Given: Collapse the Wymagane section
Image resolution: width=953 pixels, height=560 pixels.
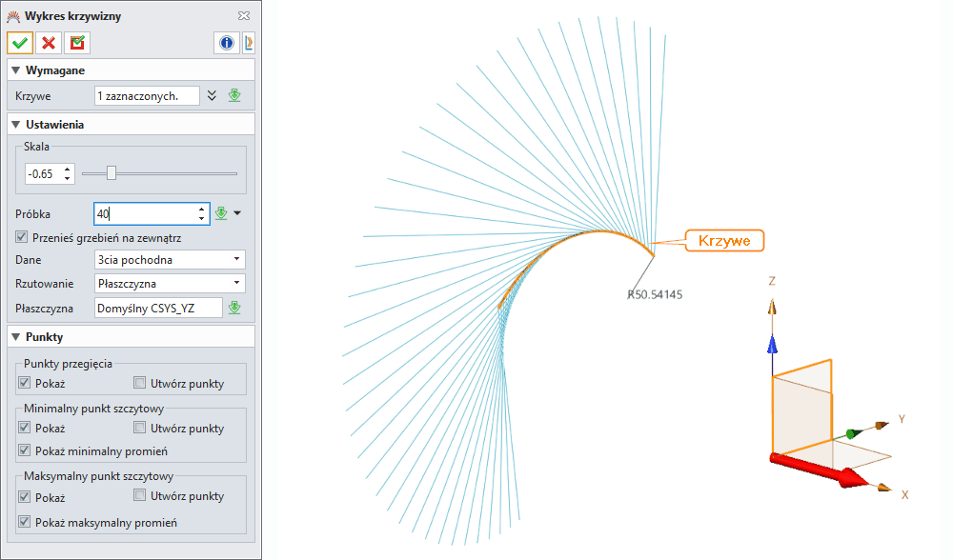Looking at the screenshot, I should click(16, 70).
